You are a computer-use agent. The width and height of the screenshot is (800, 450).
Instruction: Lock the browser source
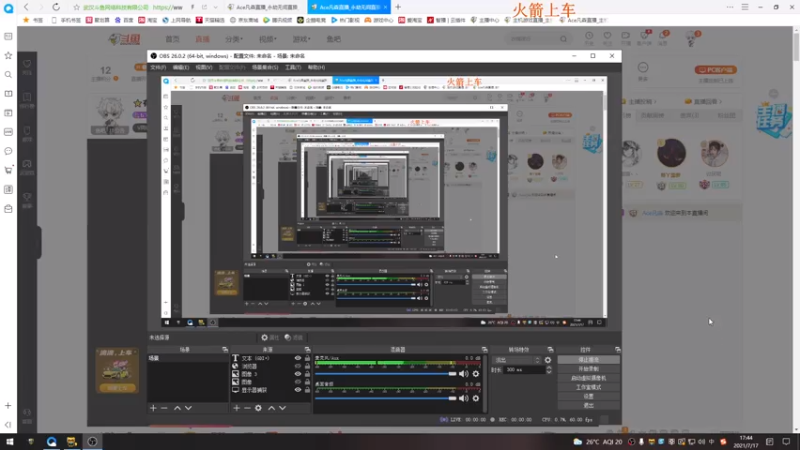(307, 366)
